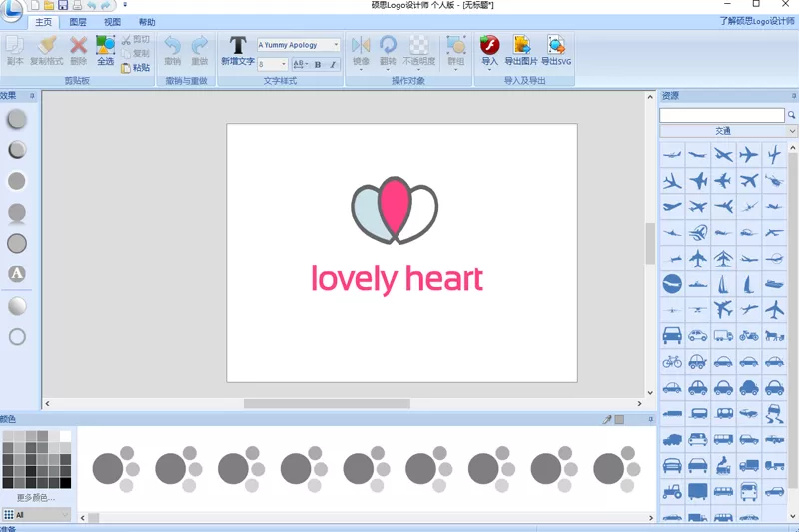Viewport: 799px width, 532px height.
Task: Pin the 效果 effects panel
Action: 32,96
